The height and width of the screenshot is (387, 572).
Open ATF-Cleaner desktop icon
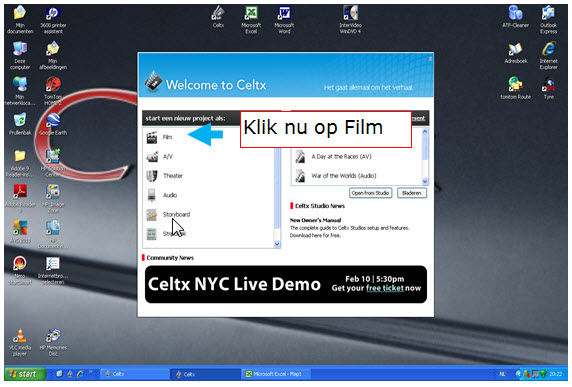(515, 17)
